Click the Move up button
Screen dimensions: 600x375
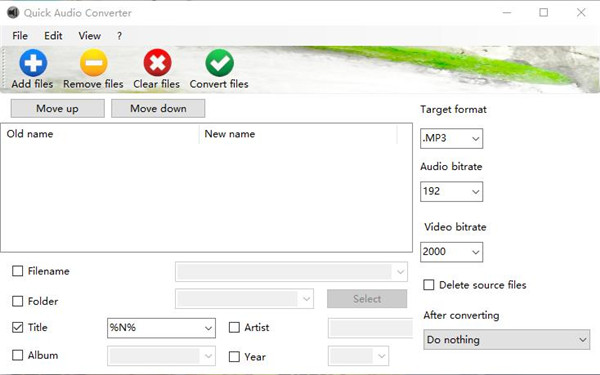click(x=57, y=108)
